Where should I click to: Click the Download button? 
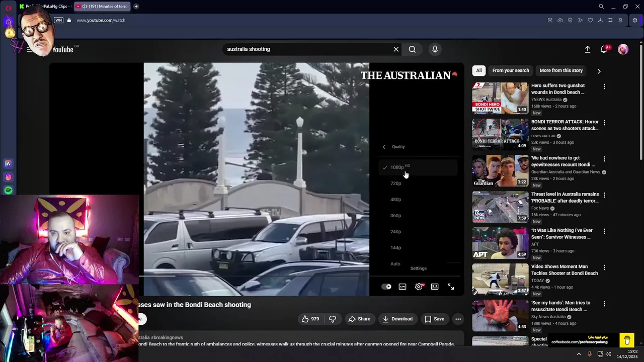(x=397, y=319)
